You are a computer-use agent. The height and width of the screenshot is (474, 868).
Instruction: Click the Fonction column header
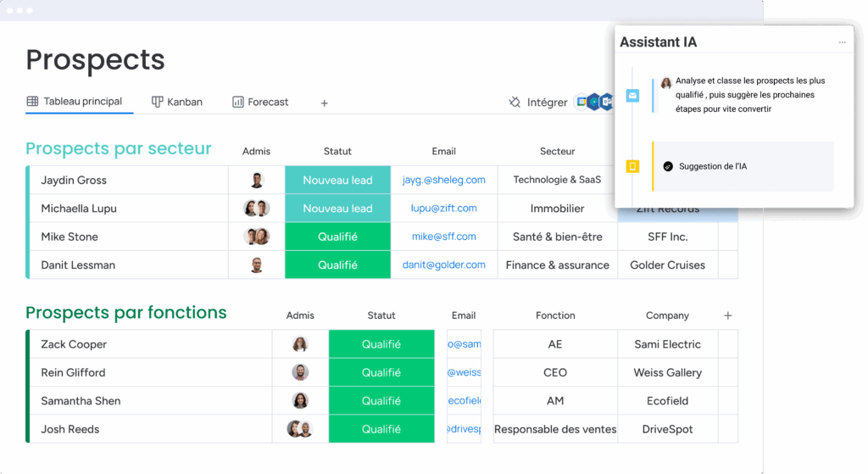click(555, 315)
